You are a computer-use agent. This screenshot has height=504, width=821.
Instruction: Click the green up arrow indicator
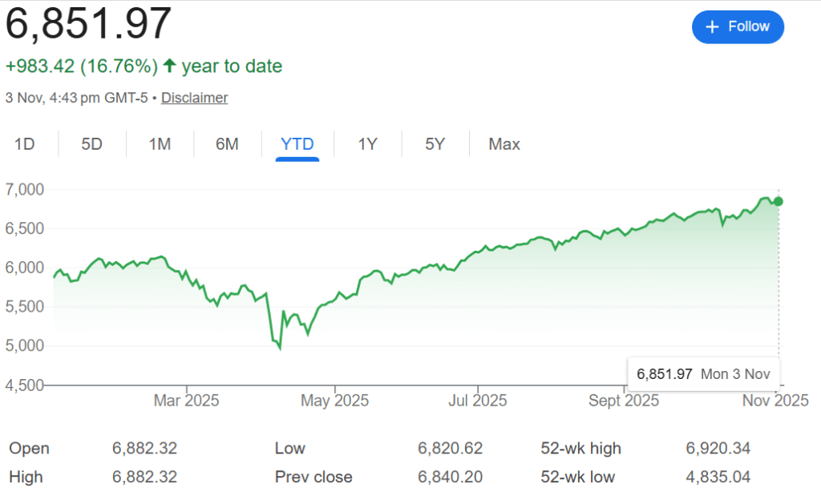[x=169, y=66]
